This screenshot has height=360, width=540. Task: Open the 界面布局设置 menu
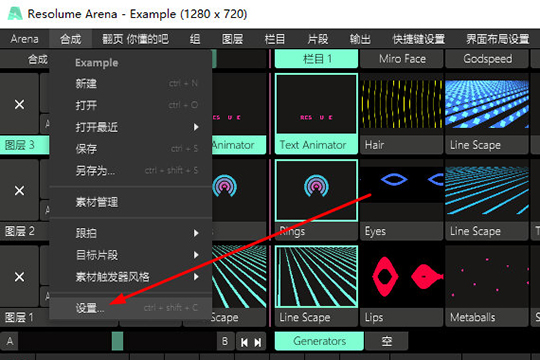coord(497,39)
